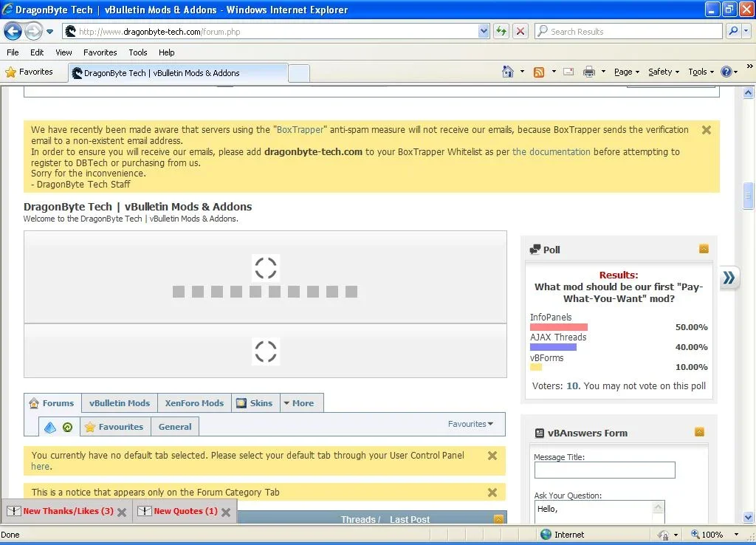Close the New Quotes notification
The height and width of the screenshot is (545, 756).
coord(226,513)
